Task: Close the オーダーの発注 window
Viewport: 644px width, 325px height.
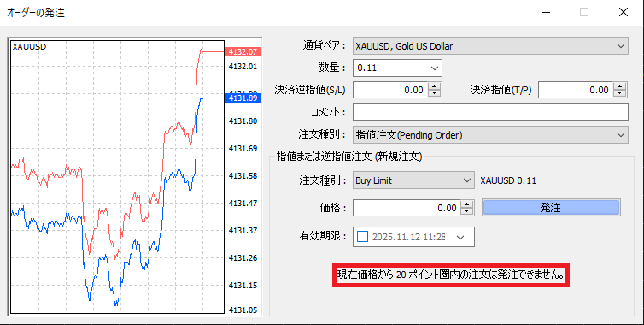Action: 623,12
